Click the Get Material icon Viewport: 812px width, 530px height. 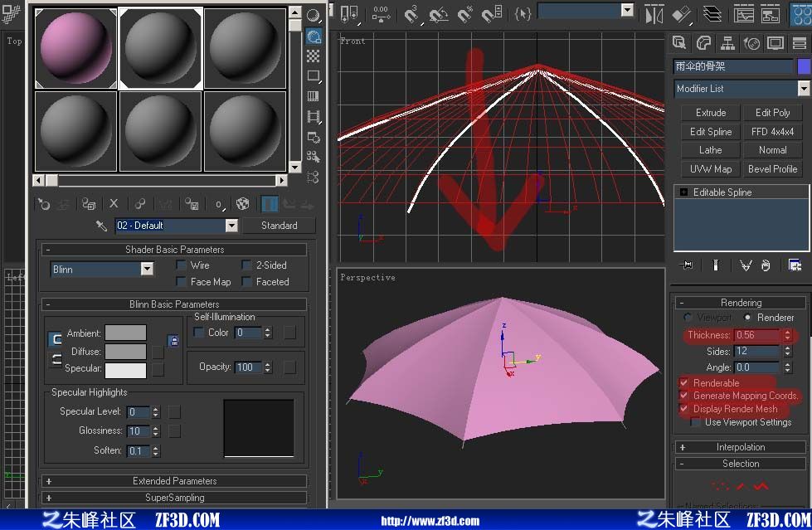tap(43, 204)
